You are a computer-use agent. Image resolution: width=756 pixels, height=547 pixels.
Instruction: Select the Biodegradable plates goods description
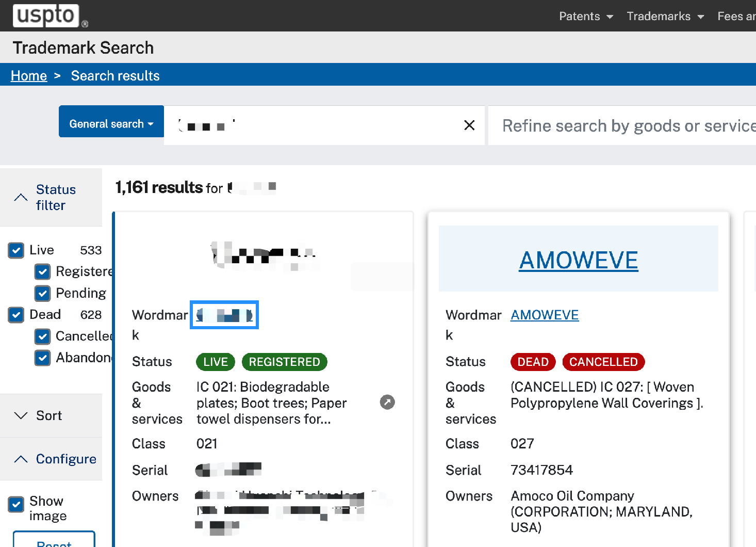point(272,403)
